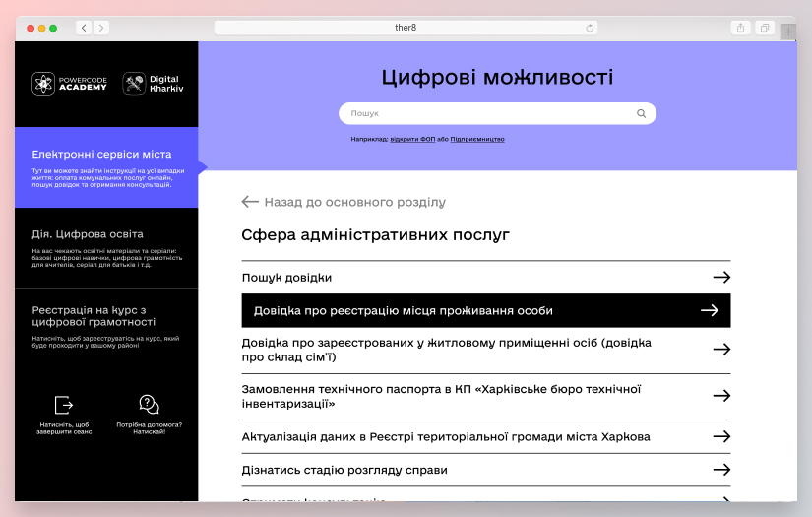Screen dimensions: 812x517
Task: Open Реєстрація на курс з цифрової грамотності
Action: point(106,326)
